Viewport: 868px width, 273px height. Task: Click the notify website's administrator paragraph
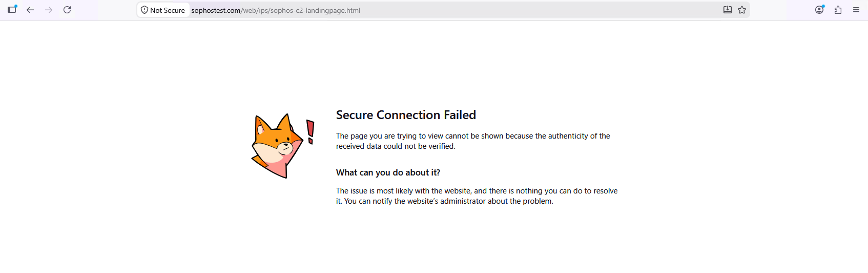477,196
